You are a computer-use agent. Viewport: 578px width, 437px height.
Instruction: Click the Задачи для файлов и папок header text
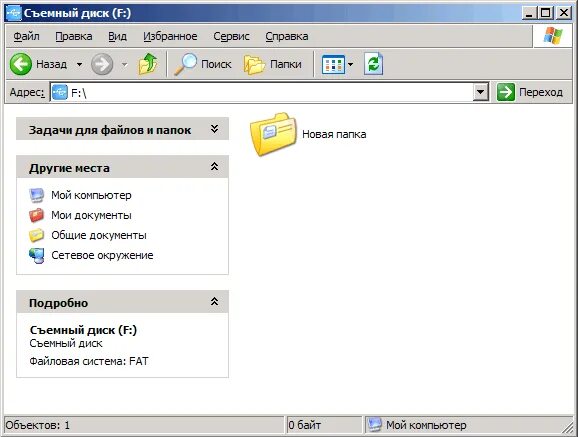[x=110, y=130]
